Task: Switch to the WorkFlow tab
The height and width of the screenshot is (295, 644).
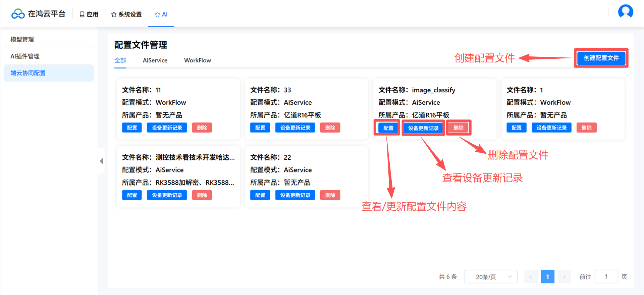Action: 197,60
